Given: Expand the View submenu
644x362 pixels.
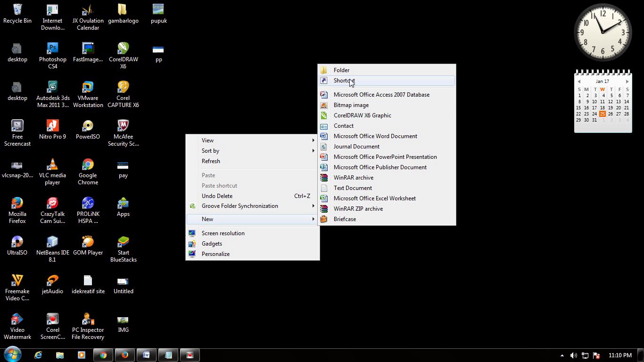Looking at the screenshot, I should click(x=207, y=140).
